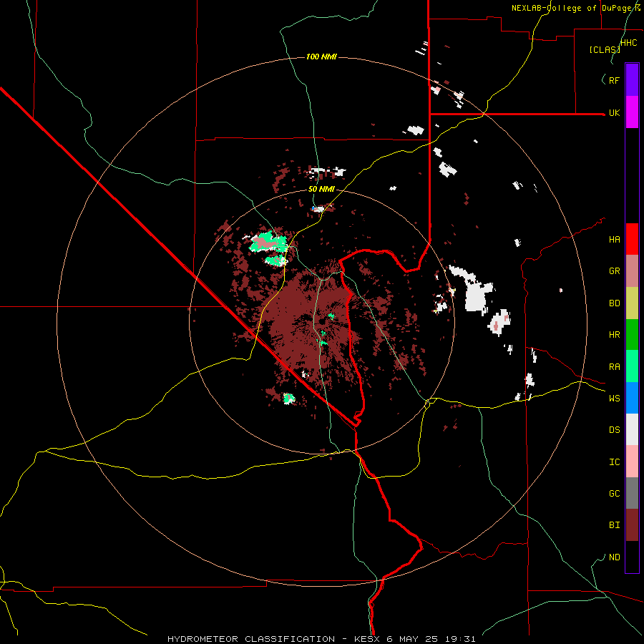Click the rain cell with graupel core northwest
The height and width of the screenshot is (644, 644).
(x=268, y=243)
